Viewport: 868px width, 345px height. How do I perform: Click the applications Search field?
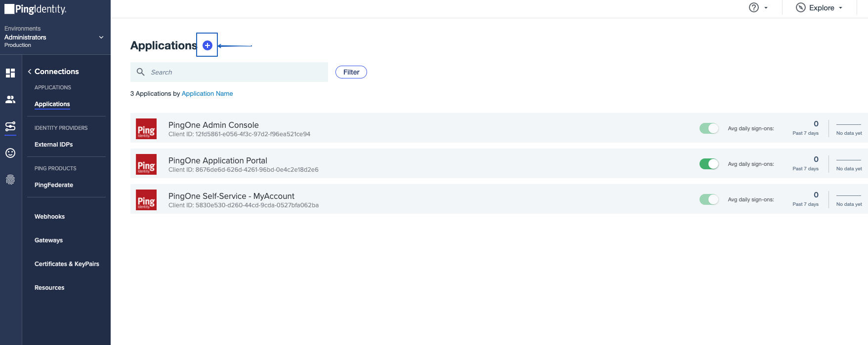coord(229,72)
